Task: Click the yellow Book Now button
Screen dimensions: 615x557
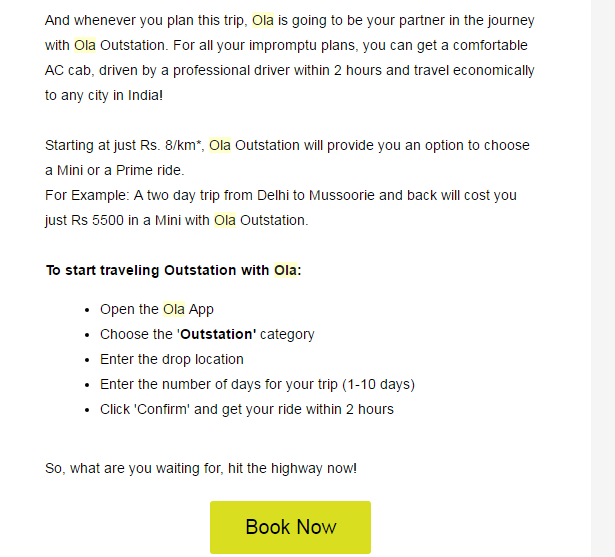Action: [290, 527]
